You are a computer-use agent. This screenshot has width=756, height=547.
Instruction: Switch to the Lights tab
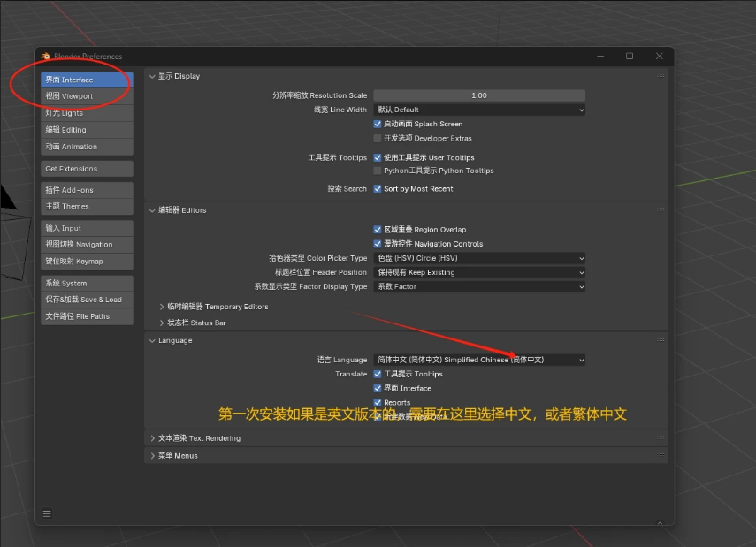[87, 113]
